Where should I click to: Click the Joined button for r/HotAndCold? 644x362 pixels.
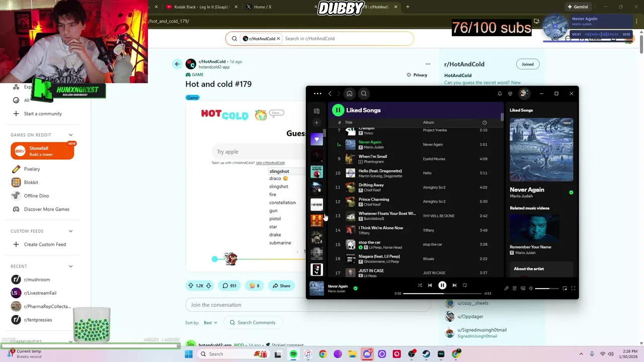527,64
